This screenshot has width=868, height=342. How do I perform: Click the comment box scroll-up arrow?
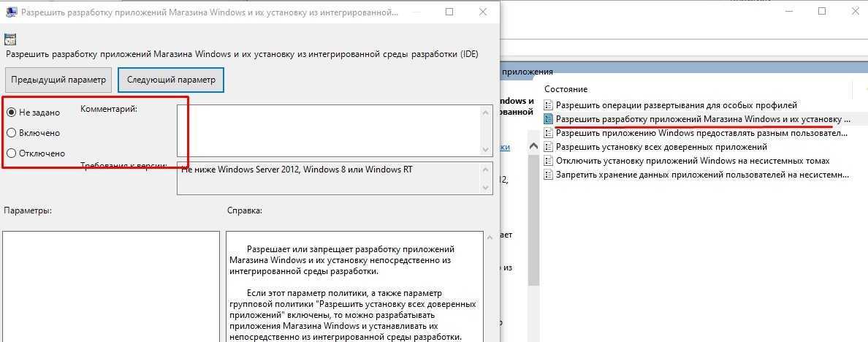486,112
